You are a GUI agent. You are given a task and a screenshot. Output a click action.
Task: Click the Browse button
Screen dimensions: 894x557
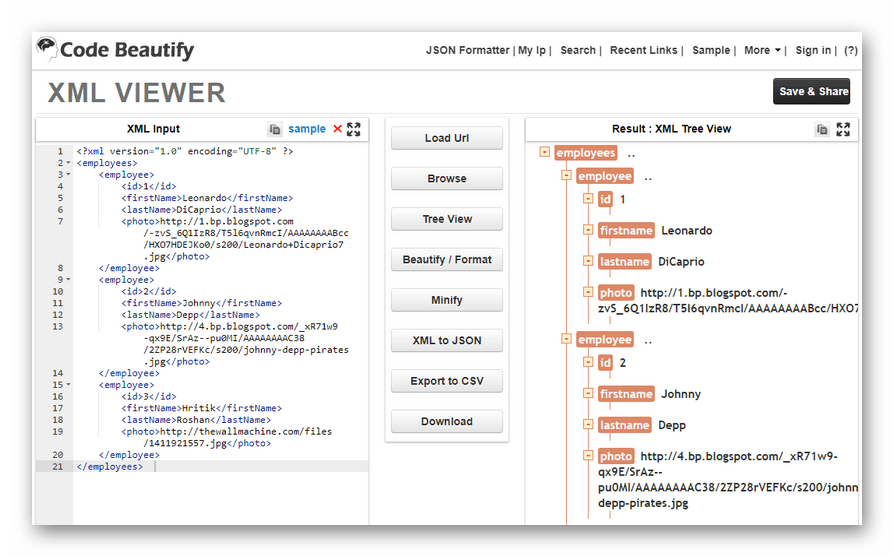tap(447, 178)
